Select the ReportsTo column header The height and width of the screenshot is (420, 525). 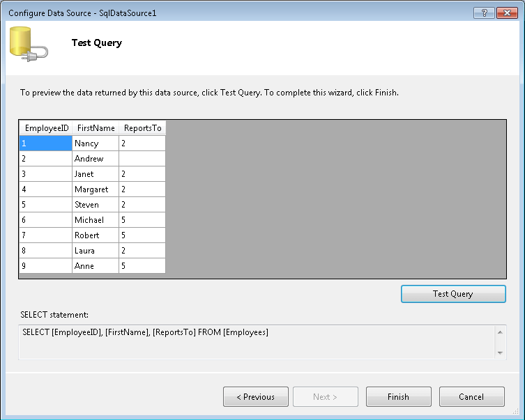142,128
